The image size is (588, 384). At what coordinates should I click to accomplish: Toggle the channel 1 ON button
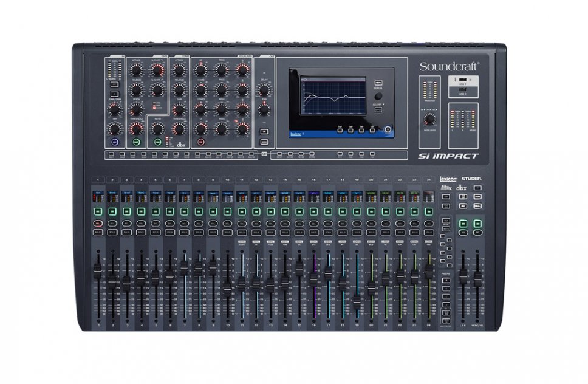pyautogui.click(x=98, y=212)
